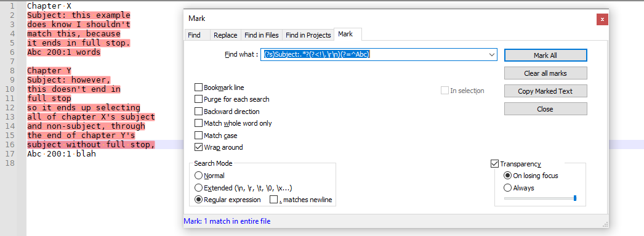Viewport: 644px width, 236px height.
Task: Check the Backward direction option
Action: click(x=198, y=112)
